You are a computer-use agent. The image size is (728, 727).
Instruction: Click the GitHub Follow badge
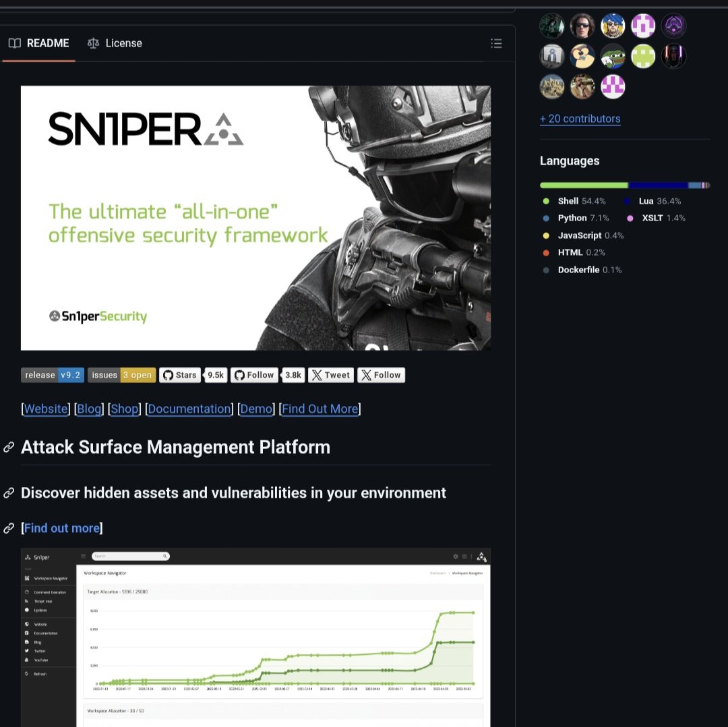click(x=254, y=375)
